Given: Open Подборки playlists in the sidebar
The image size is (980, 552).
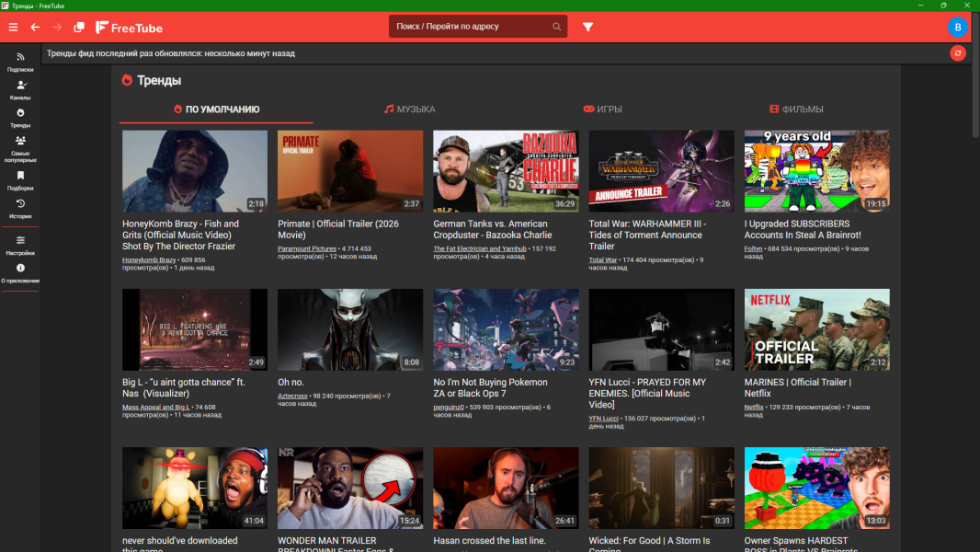Looking at the screenshot, I should tap(20, 180).
